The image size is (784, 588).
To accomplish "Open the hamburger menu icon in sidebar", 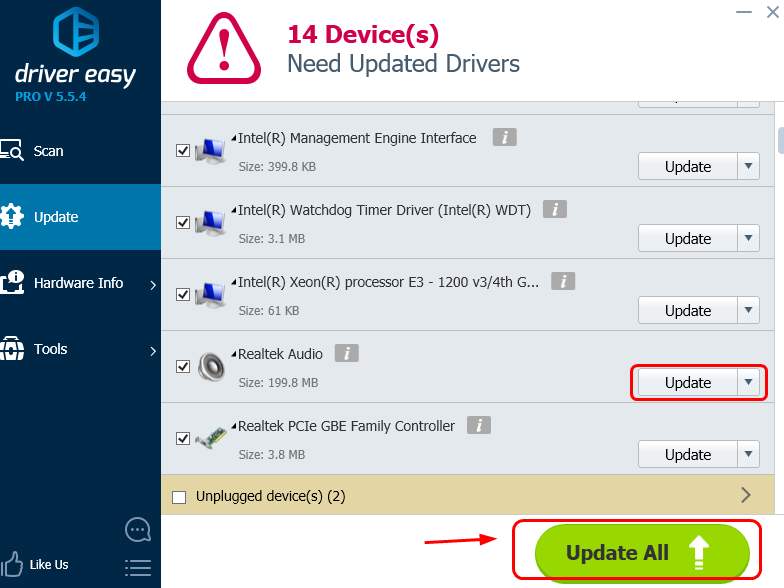I will pos(138,568).
